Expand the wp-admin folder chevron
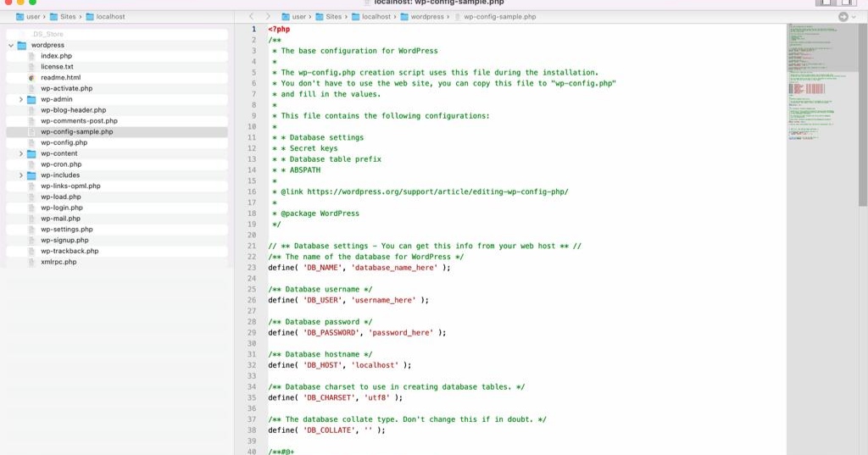The height and width of the screenshot is (455, 868). (x=21, y=100)
